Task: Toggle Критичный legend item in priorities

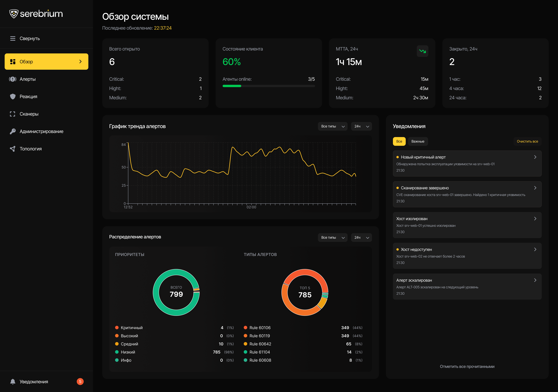Action: (132, 328)
